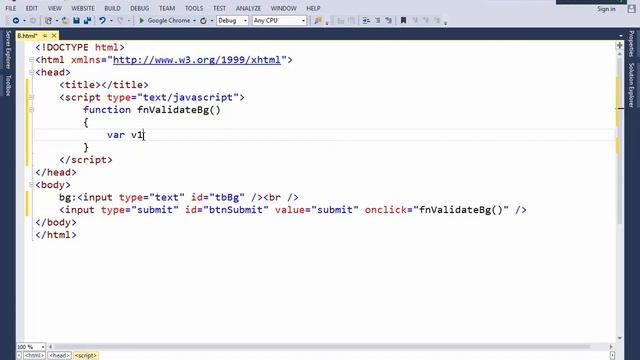This screenshot has width=640, height=360.
Task: Undo the last edit
Action: (102, 20)
